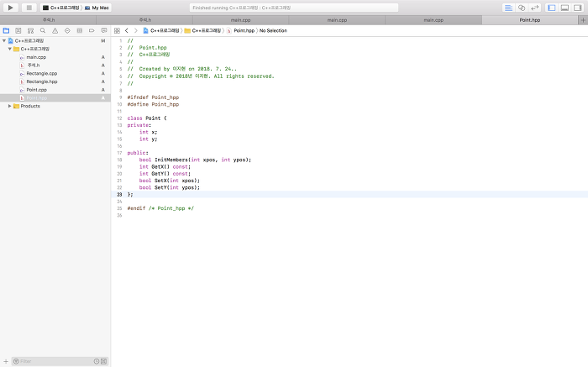Open the Source Control navigator

coord(18,30)
